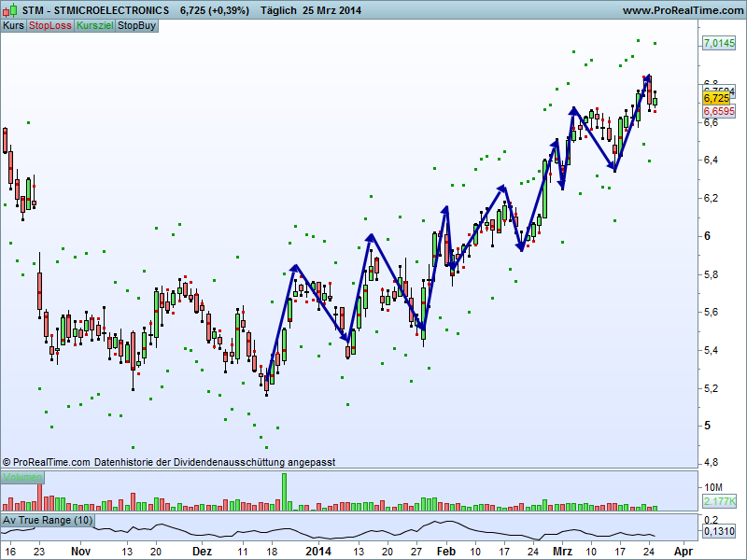This screenshot has width=747, height=560.
Task: Click the 2014 label on time axis
Action: (x=317, y=552)
